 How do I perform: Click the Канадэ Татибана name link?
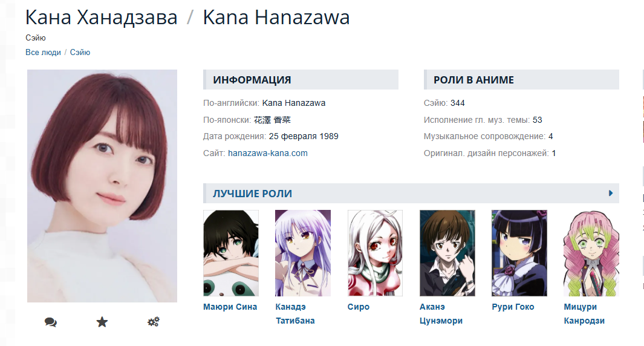click(x=295, y=313)
